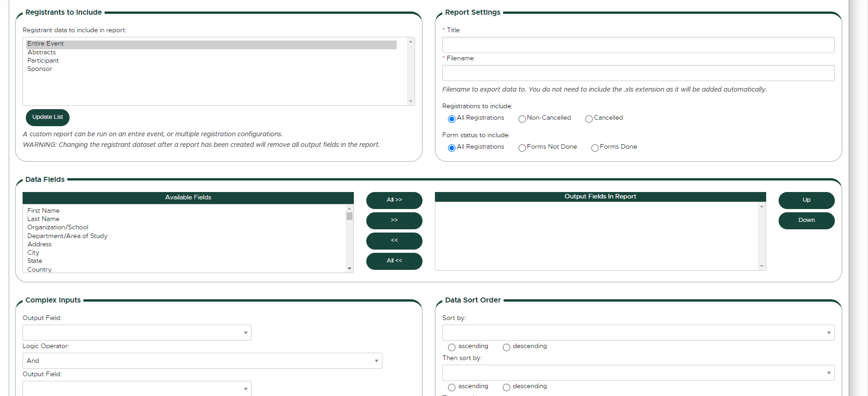Click the All << remove all button
The image size is (868, 396).
tap(394, 261)
